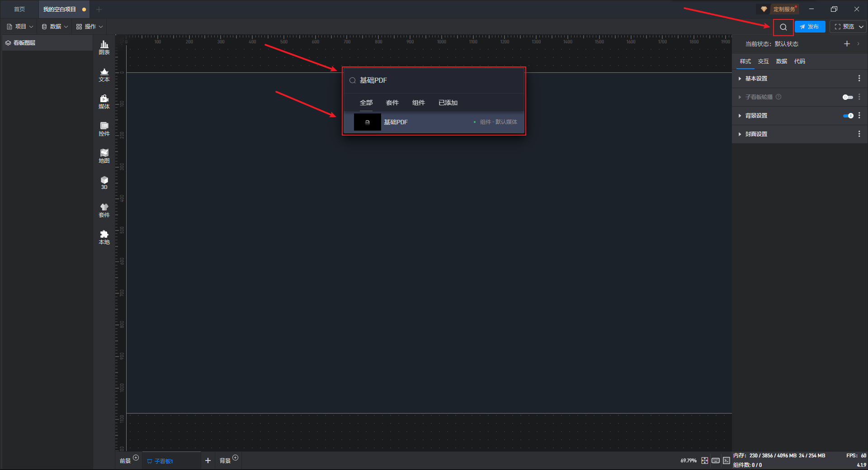Click the plus circle icon next to 背景
The height and width of the screenshot is (470, 868).
point(235,457)
